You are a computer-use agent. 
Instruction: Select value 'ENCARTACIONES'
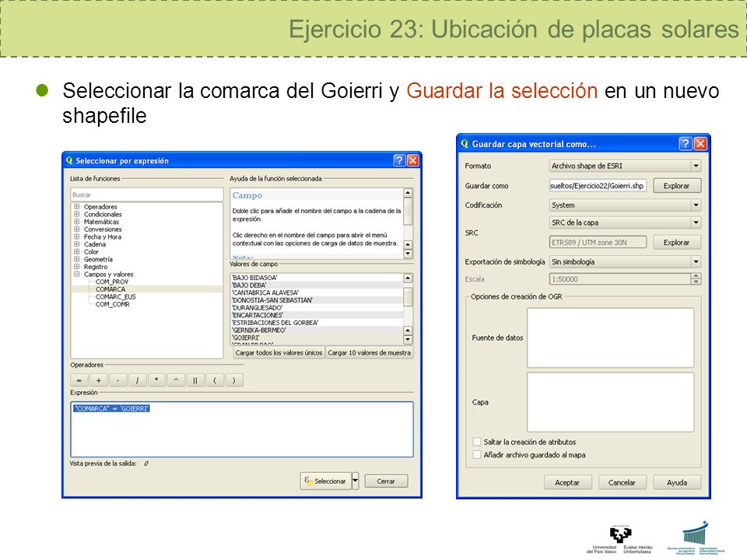pyautogui.click(x=317, y=315)
